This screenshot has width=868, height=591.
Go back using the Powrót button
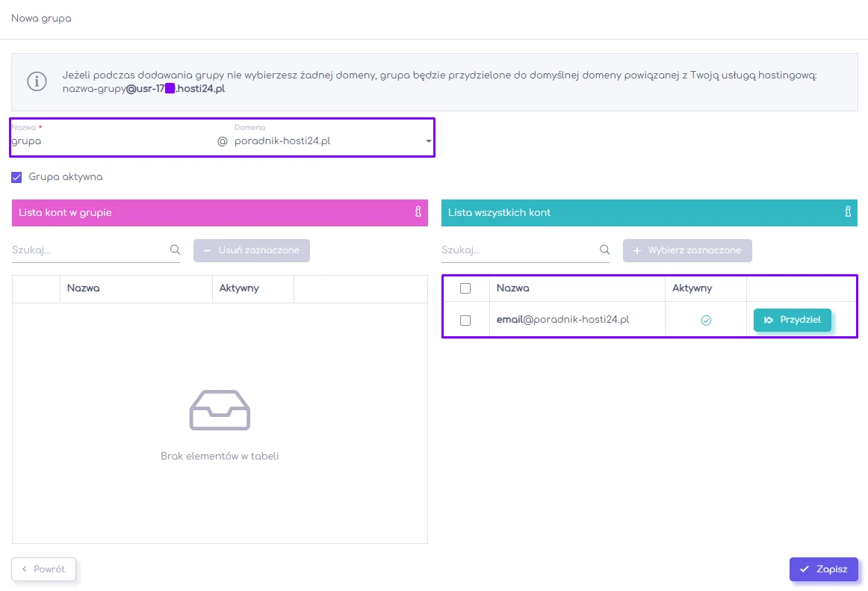[x=44, y=569]
